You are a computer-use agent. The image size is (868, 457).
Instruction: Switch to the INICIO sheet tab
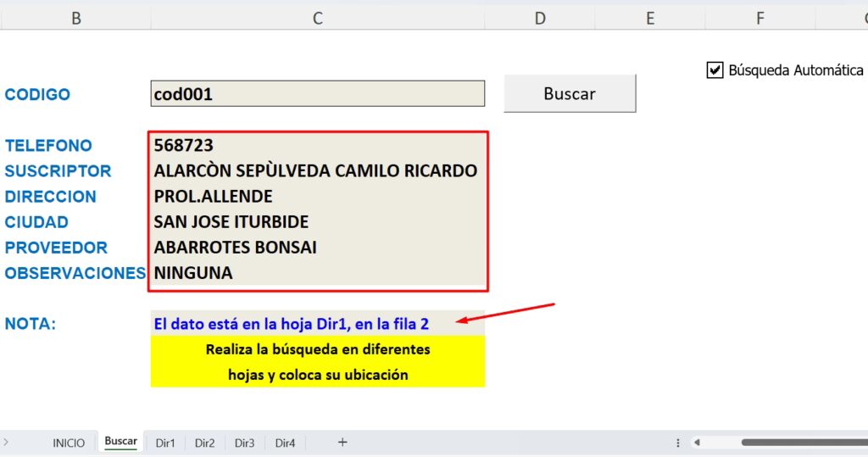69,443
